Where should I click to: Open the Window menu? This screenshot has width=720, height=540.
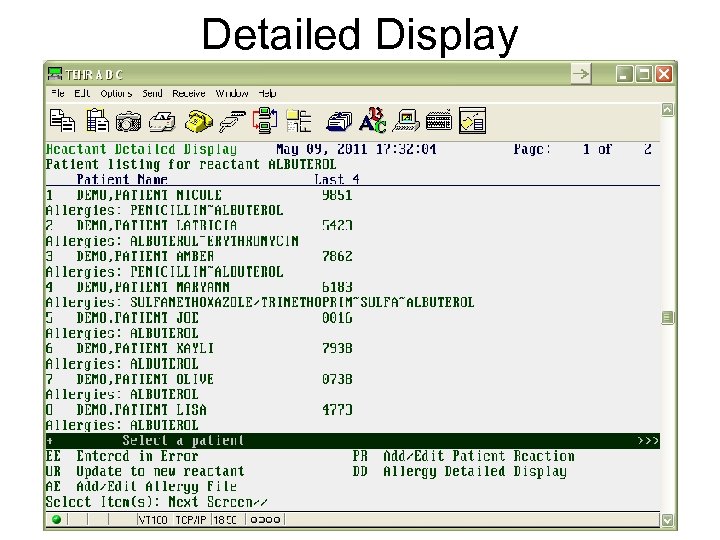point(232,93)
